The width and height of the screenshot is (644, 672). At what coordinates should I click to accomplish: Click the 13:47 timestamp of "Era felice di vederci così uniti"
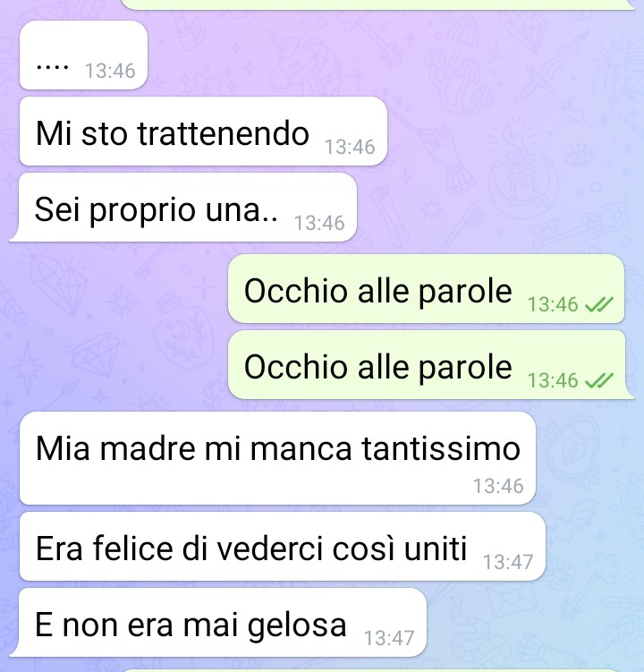(x=508, y=562)
